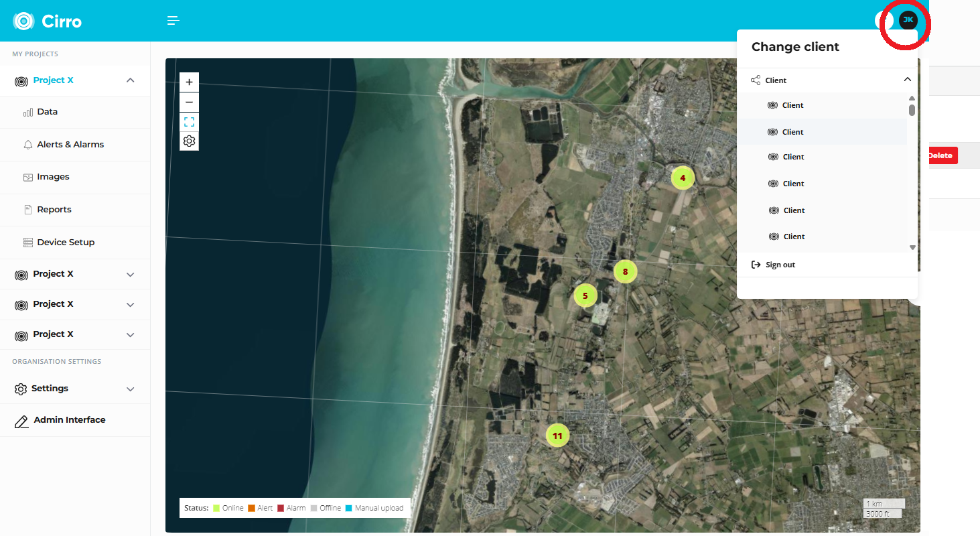The width and height of the screenshot is (980, 536).
Task: Collapse the Client list chevron
Action: point(907,80)
